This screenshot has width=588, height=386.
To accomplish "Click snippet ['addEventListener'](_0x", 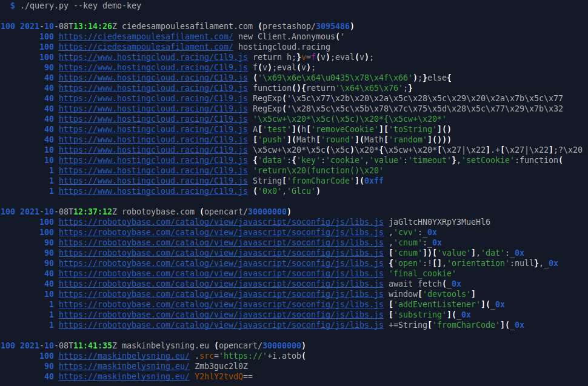I will (x=446, y=305).
